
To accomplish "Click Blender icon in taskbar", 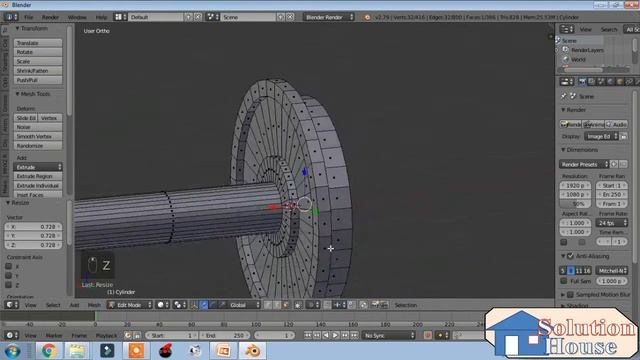I will click(252, 351).
